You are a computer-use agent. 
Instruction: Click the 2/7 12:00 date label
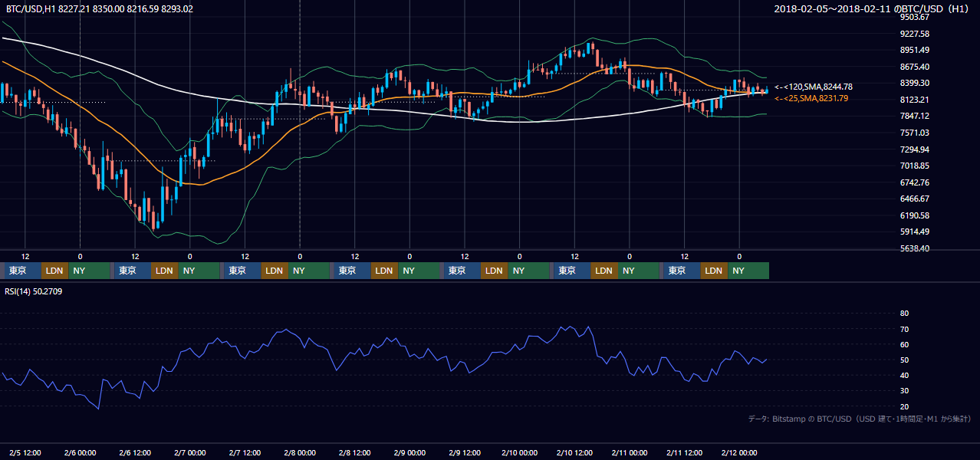point(245,452)
